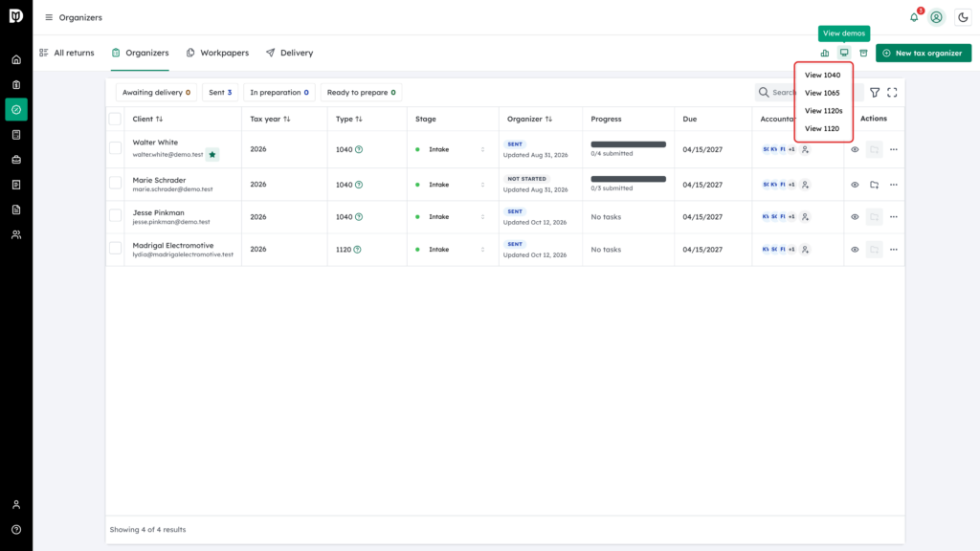Click Walter White's progress bar

tap(628, 144)
